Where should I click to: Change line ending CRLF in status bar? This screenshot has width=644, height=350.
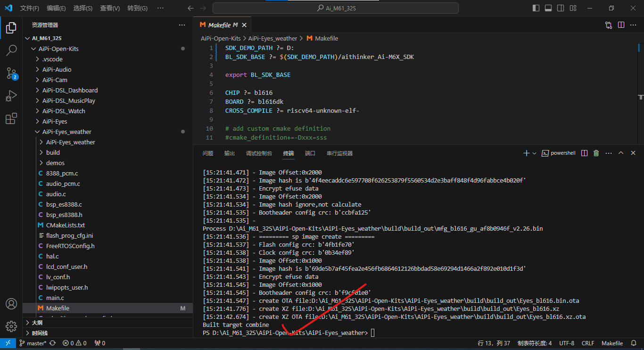(588, 343)
